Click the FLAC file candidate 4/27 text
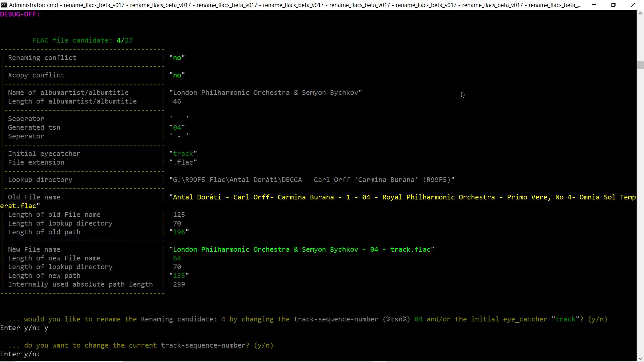This screenshot has width=644, height=362. click(83, 40)
